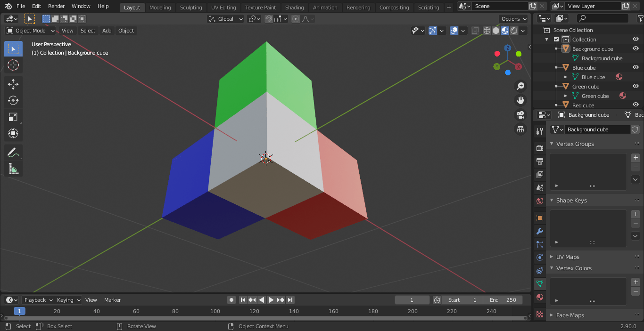The height and width of the screenshot is (331, 644).
Task: Open the Render menu
Action: (57, 6)
